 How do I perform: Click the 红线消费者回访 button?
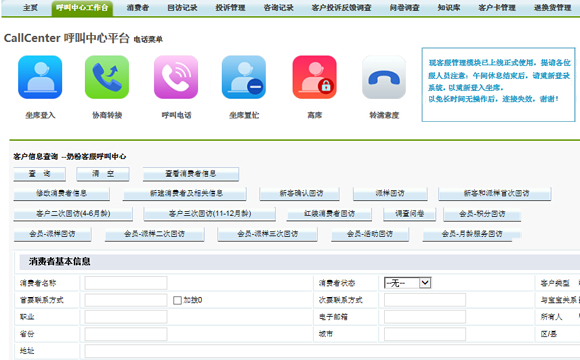(329, 214)
